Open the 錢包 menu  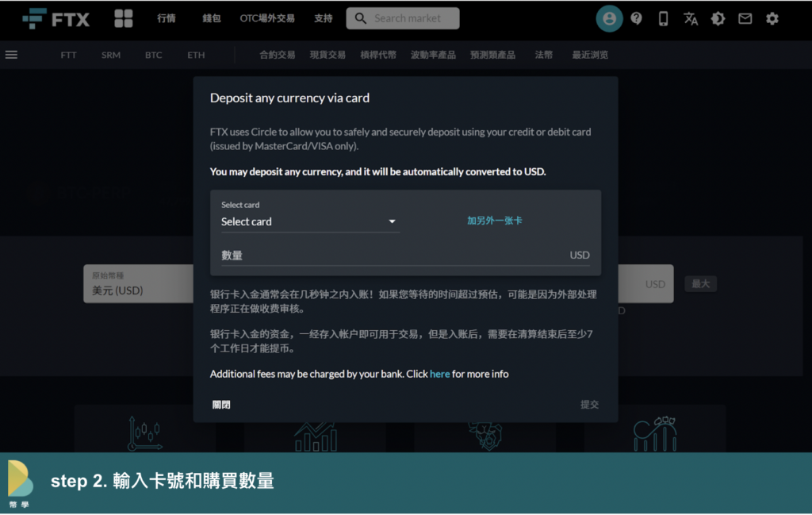211,19
